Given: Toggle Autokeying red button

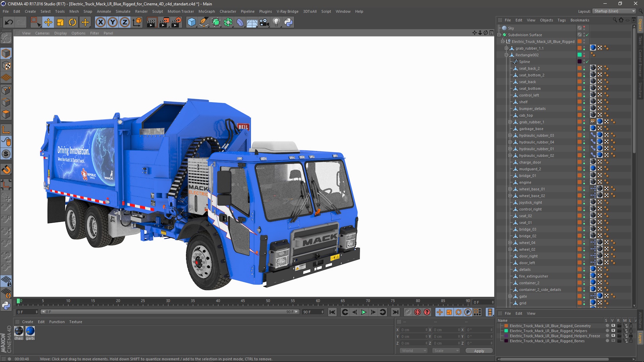Looking at the screenshot, I should click(x=417, y=312).
